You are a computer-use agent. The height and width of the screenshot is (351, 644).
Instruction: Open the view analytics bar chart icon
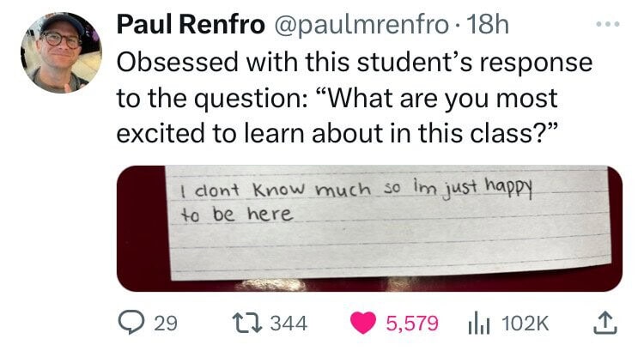[x=479, y=323]
